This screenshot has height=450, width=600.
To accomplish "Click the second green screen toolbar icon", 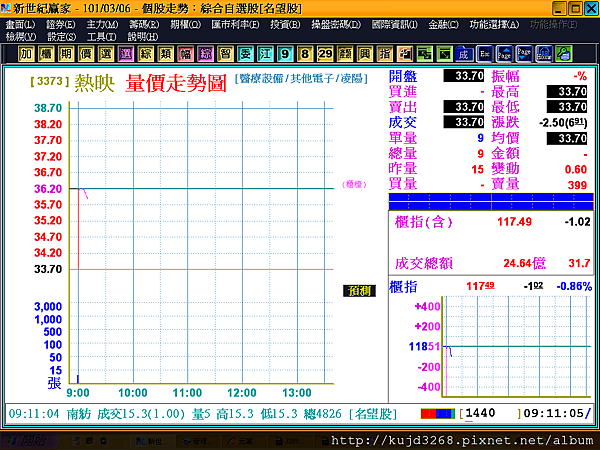I will coord(444,54).
